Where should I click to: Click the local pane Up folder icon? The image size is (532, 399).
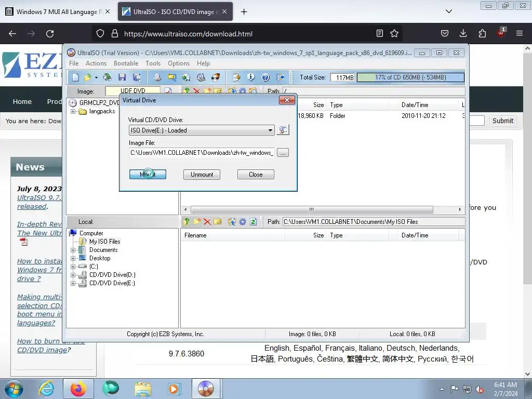[x=187, y=221]
